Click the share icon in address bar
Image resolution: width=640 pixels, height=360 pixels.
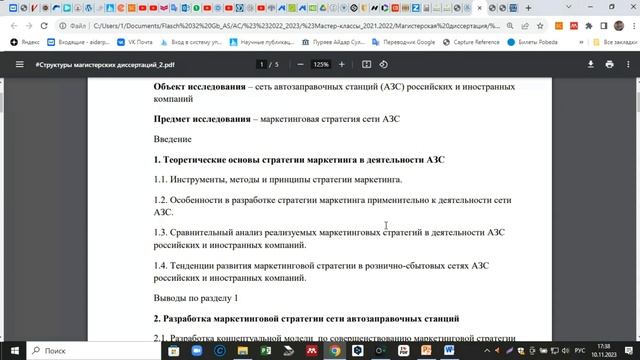tap(525, 26)
